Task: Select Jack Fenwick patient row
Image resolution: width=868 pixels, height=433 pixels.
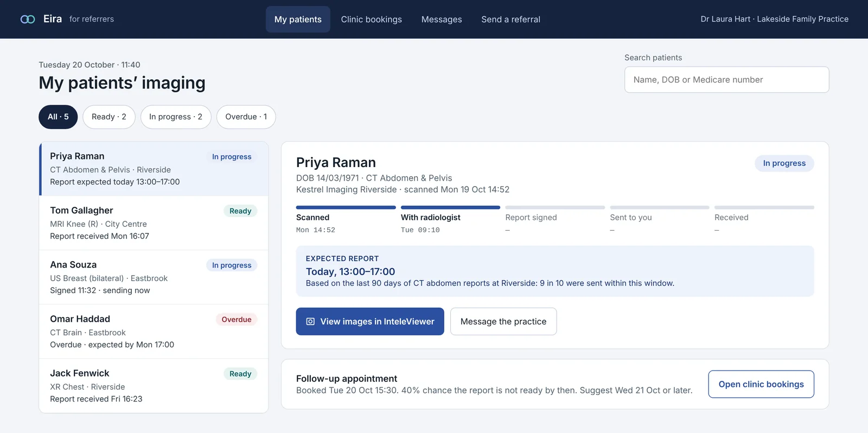Action: pyautogui.click(x=154, y=386)
